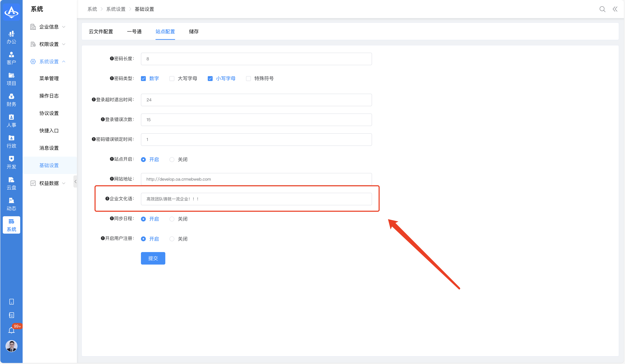The image size is (625, 364).
Task: Select 关闭 for 同步日程
Action: coord(172,219)
